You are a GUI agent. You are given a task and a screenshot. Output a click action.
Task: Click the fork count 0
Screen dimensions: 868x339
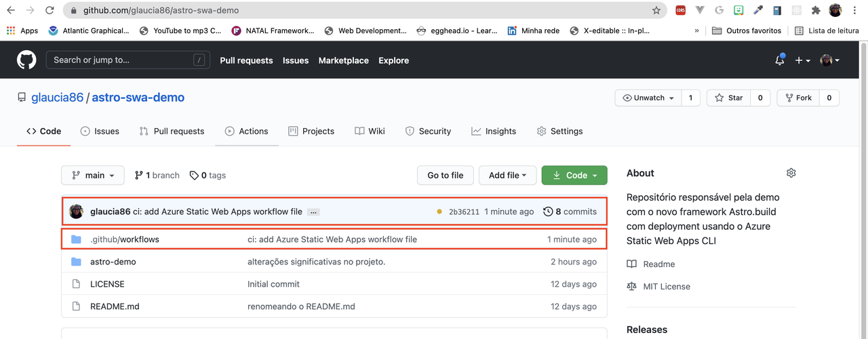829,98
